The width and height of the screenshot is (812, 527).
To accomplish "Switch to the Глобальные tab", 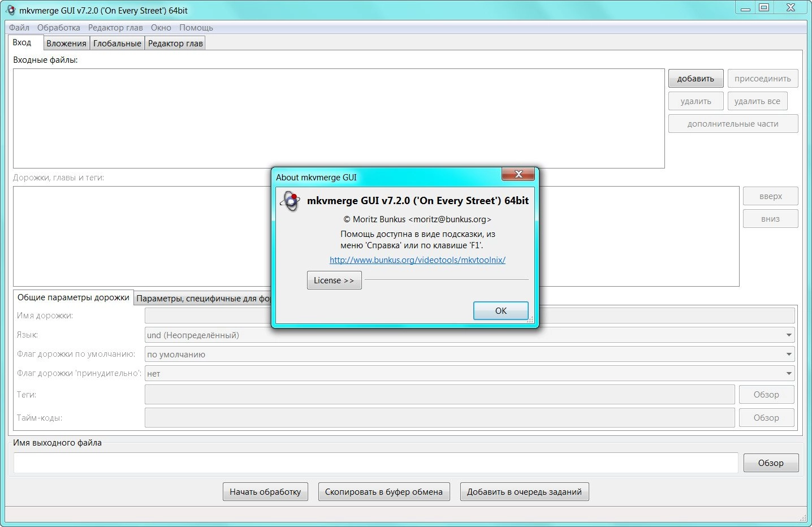I will (117, 44).
